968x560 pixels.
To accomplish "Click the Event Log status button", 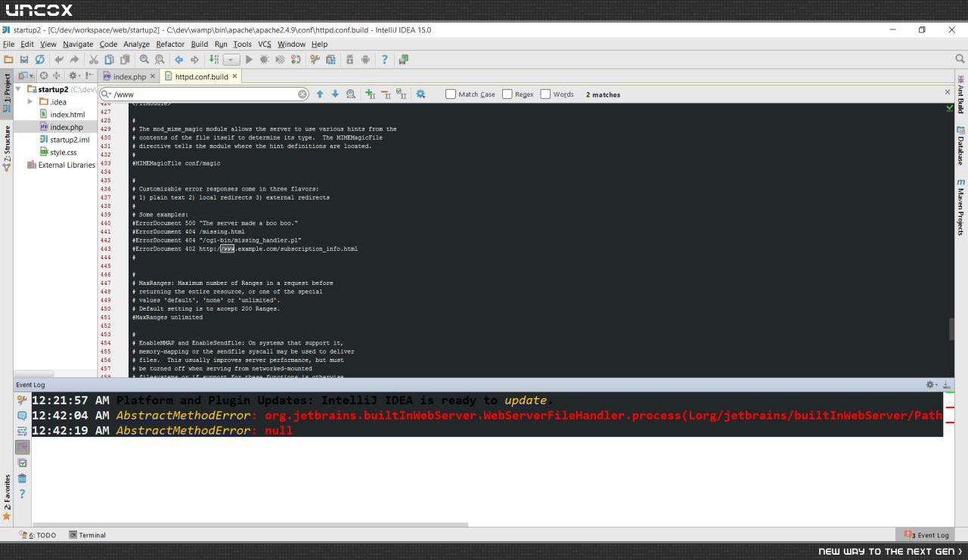I will [x=926, y=535].
